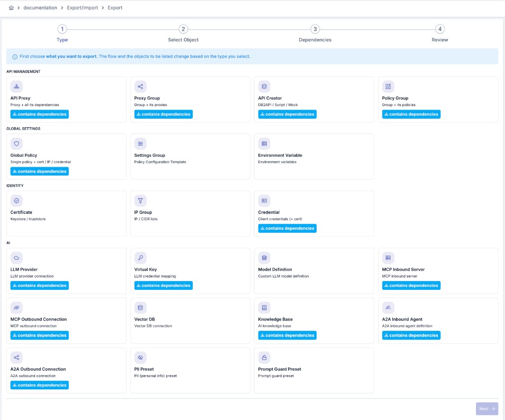Click A2A Inbound Agent contains dependencies badge
The image size is (505, 420).
pos(411,335)
